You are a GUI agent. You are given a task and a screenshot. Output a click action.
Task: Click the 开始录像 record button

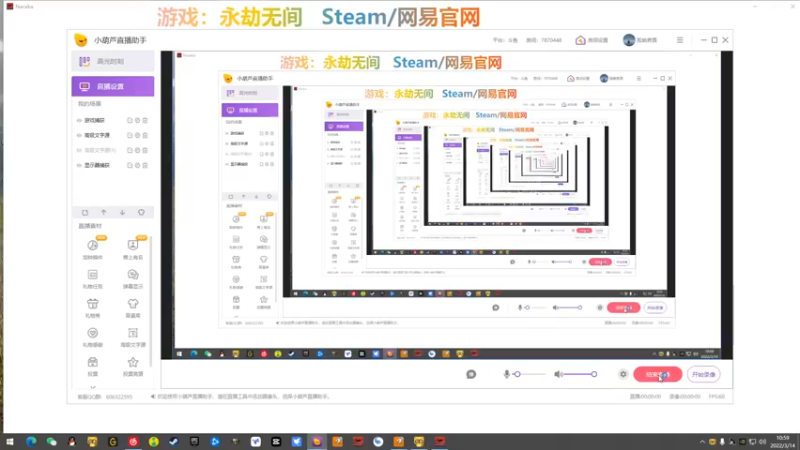tap(704, 374)
